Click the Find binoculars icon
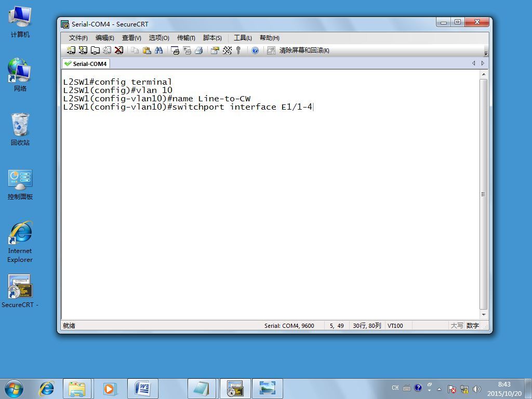 coord(159,50)
